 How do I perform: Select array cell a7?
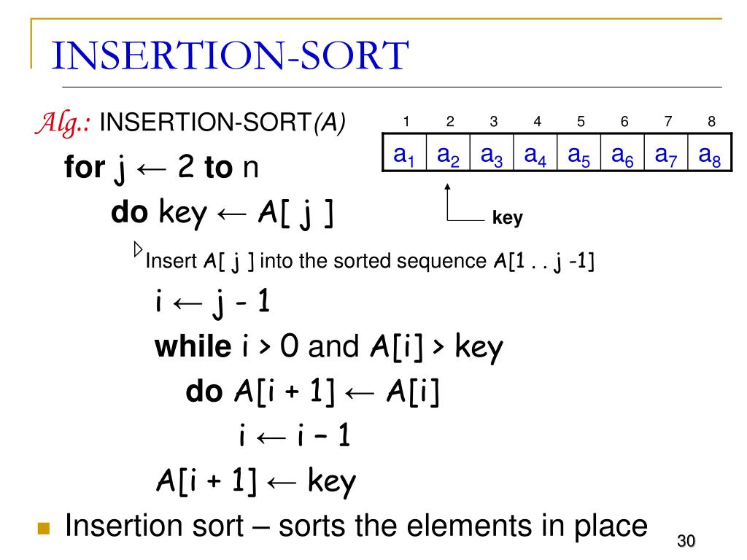[x=666, y=152]
